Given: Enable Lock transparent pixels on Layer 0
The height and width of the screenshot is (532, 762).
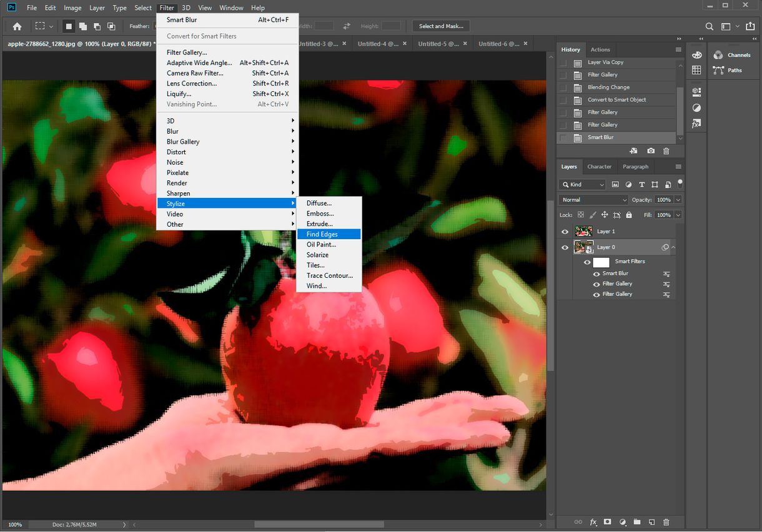Looking at the screenshot, I should point(581,215).
